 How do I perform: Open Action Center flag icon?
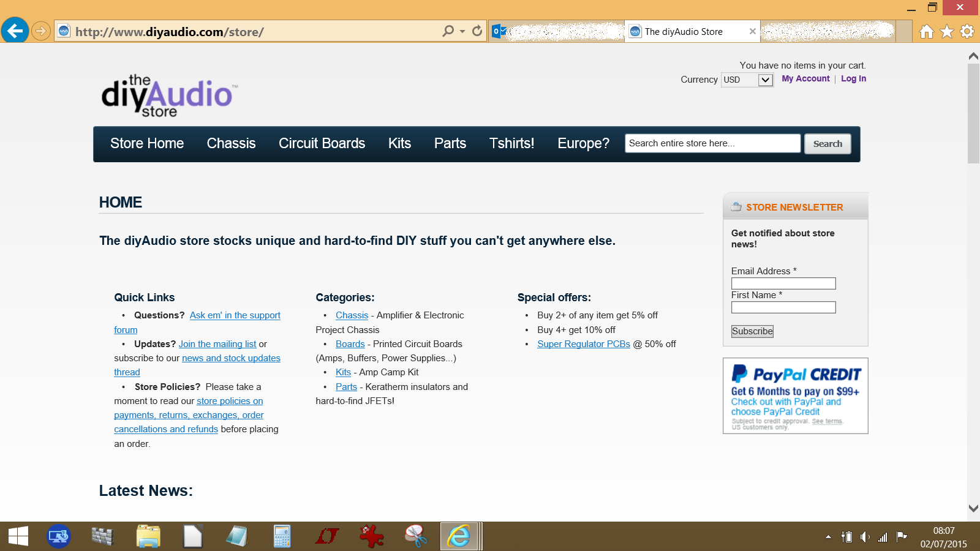pyautogui.click(x=902, y=537)
